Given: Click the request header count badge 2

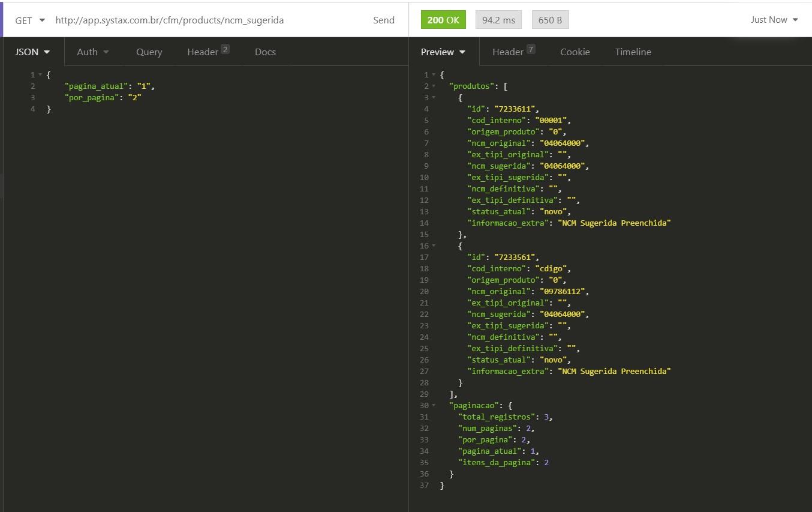Looking at the screenshot, I should [x=225, y=49].
